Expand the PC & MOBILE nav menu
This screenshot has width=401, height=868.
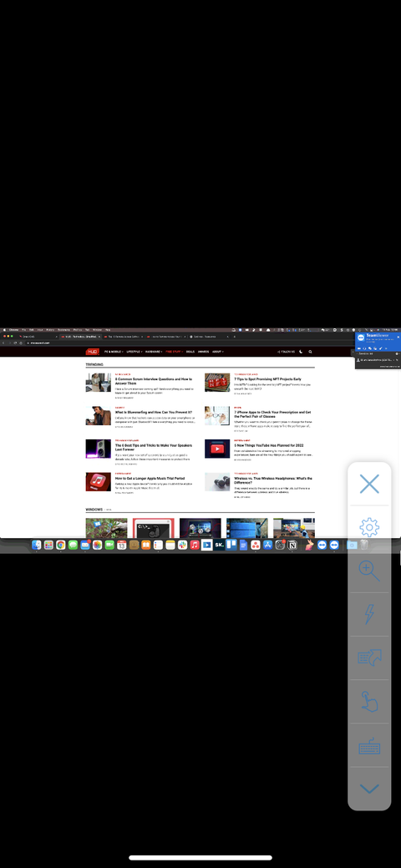[114, 352]
